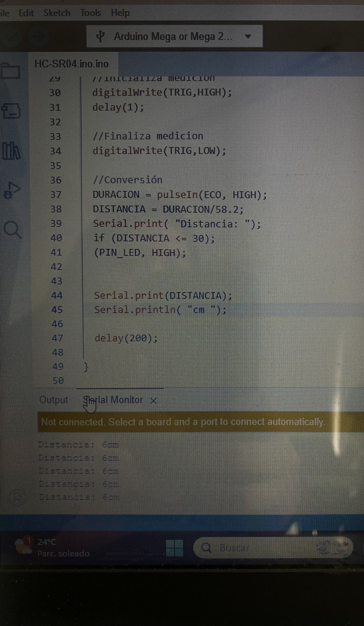Screen dimensions: 364x626
Task: Open the Edit menu
Action: 26,13
